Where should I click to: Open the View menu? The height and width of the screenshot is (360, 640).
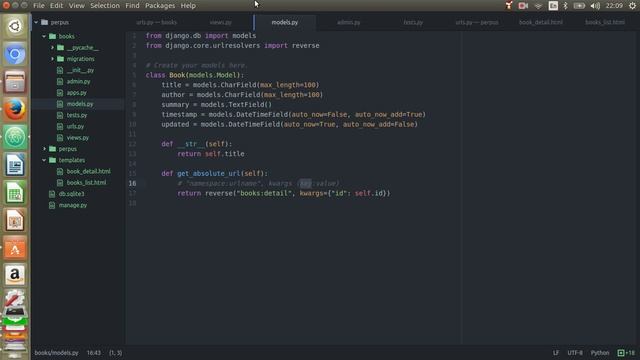pyautogui.click(x=77, y=6)
